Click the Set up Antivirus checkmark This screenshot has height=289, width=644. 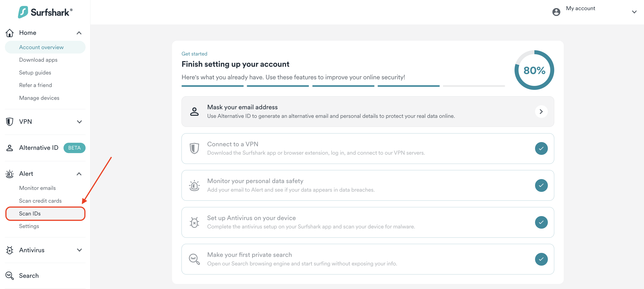tap(541, 222)
